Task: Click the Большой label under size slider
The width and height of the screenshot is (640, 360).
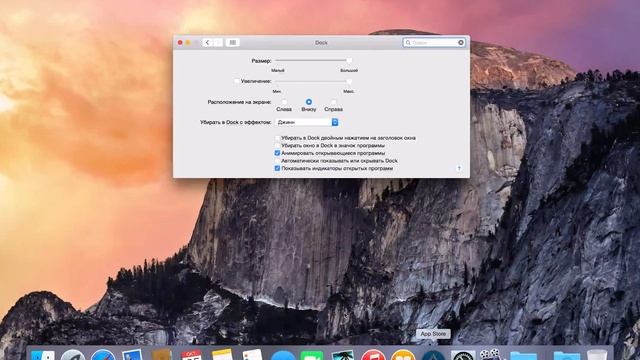Action: (x=349, y=71)
